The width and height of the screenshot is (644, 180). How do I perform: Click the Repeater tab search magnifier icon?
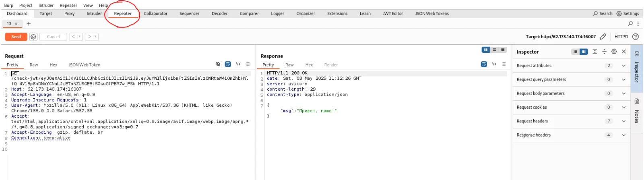click(630, 24)
